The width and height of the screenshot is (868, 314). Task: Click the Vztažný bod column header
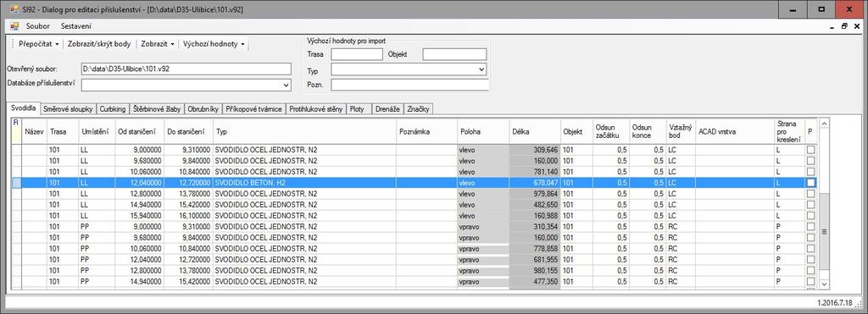681,132
